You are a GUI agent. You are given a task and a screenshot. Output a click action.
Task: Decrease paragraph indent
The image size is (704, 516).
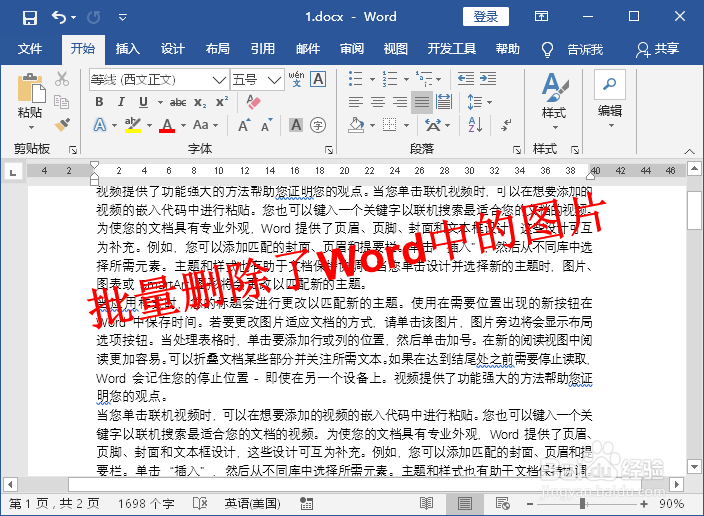tap(466, 79)
